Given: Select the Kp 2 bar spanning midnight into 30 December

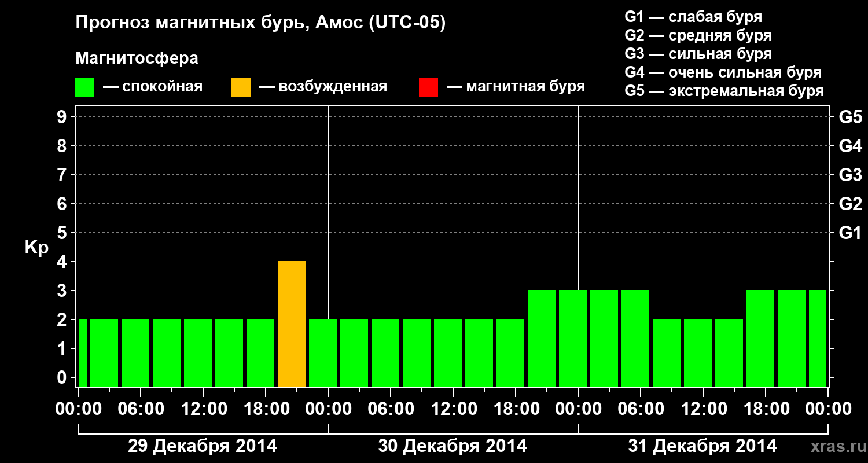Looking at the screenshot, I should pos(323,352).
